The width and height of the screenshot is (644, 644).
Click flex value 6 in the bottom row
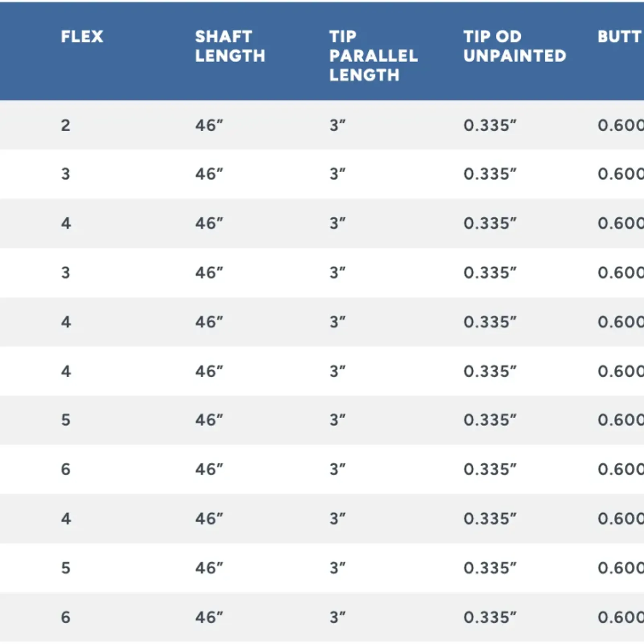pos(66,617)
